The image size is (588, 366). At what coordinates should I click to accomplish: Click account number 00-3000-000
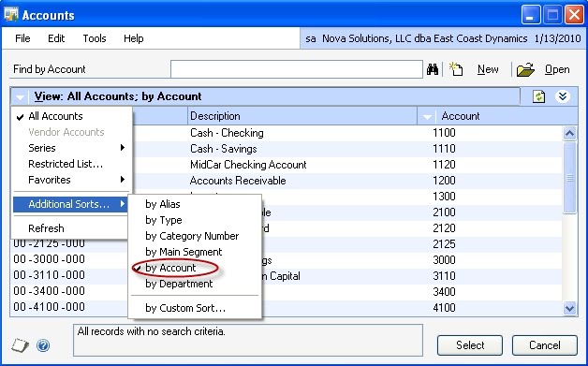49,259
